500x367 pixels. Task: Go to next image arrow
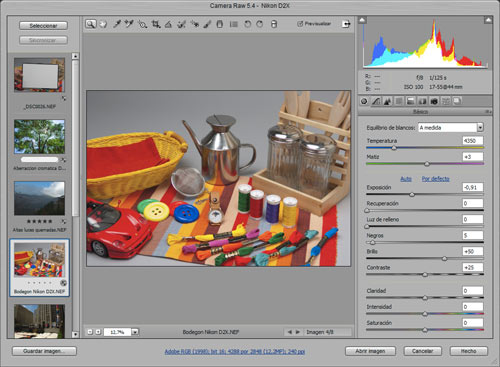tap(298, 332)
